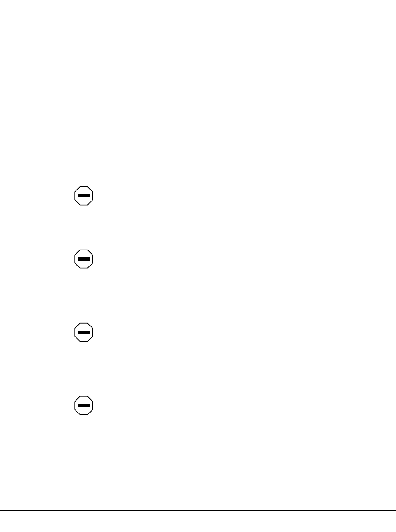Click the lowest horizontal rule in the footer

tap(198, 531)
